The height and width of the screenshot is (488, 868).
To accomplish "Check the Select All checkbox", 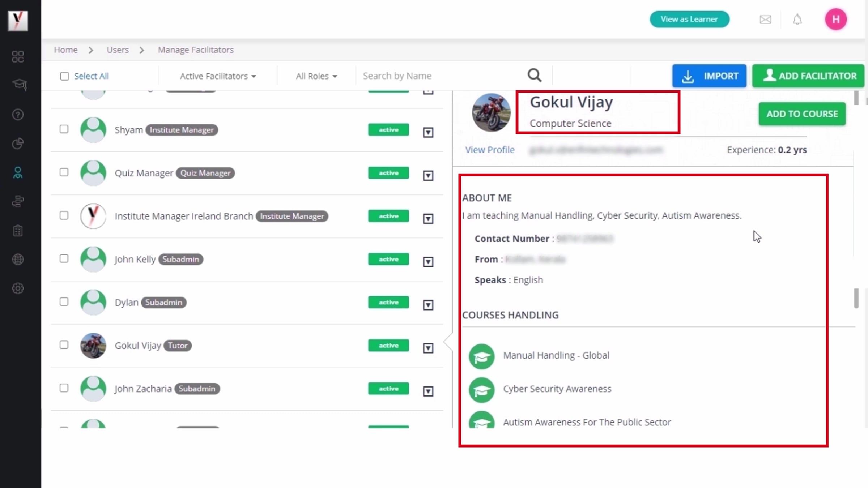I will tap(64, 76).
